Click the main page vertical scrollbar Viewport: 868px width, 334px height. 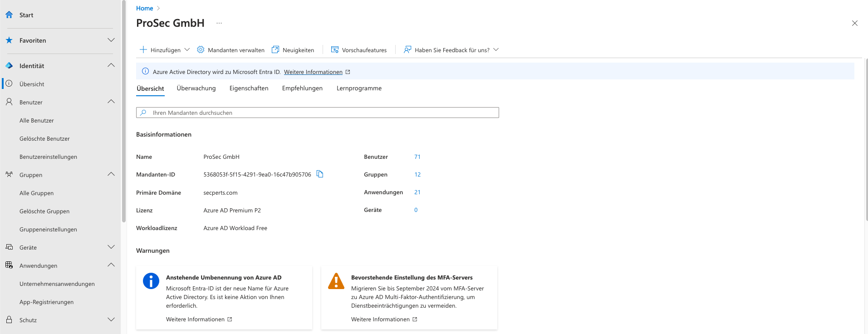pyautogui.click(x=866, y=140)
